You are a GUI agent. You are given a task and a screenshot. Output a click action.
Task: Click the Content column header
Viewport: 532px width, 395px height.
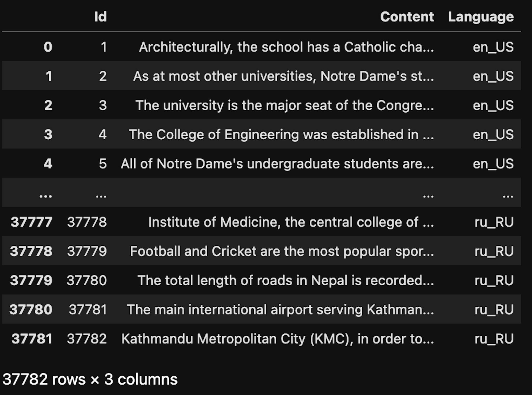coord(407,17)
